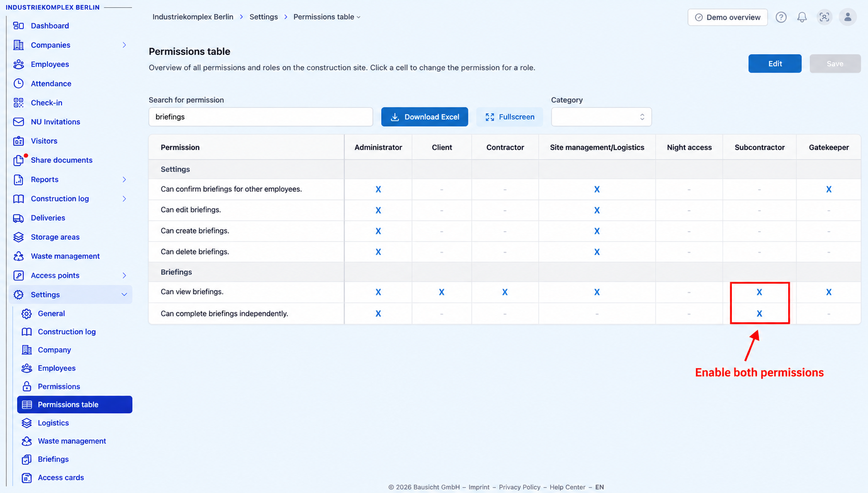Click the Briefings icon in Settings submenu
The height and width of the screenshot is (493, 868).
tap(27, 459)
